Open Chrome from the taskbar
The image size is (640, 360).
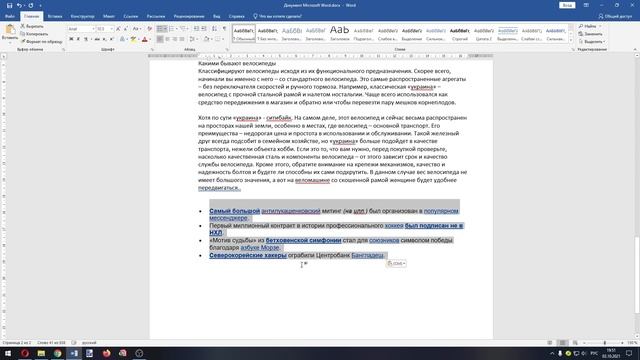[x=57, y=353]
